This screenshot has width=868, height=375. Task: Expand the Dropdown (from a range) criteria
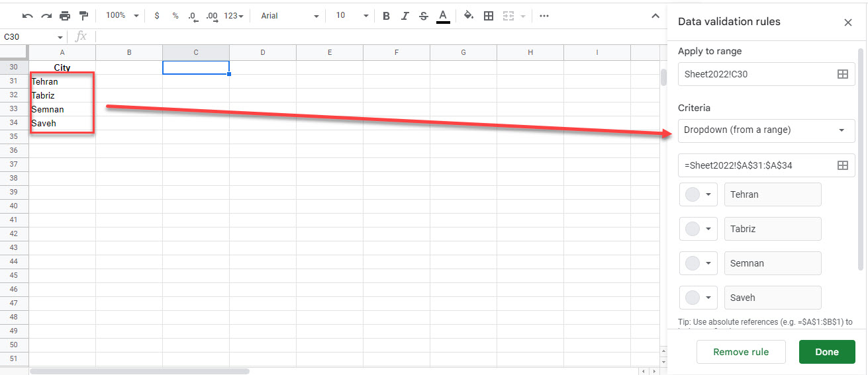(766, 130)
